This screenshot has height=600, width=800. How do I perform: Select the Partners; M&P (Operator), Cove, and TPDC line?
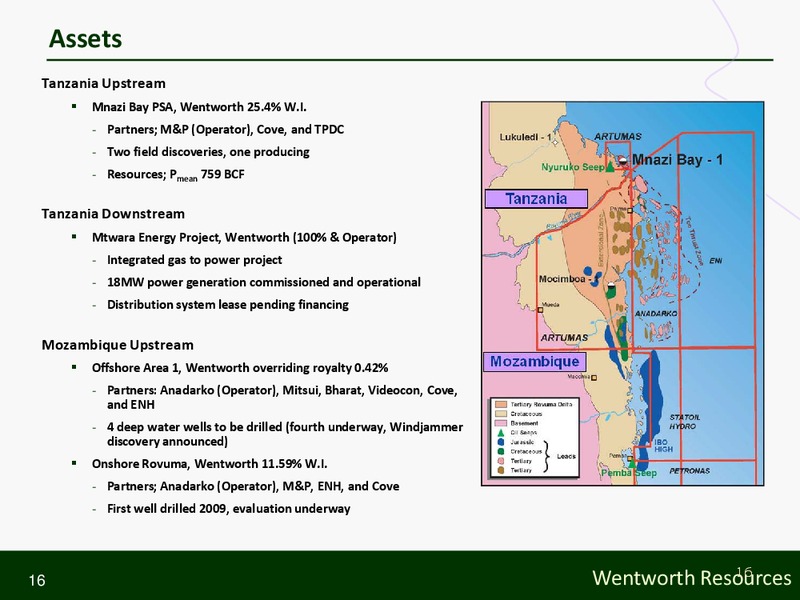tap(226, 129)
